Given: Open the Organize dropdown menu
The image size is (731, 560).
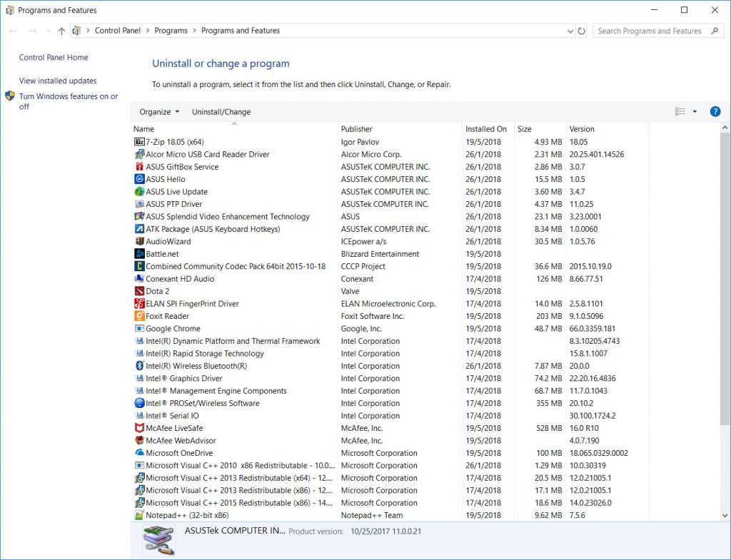Looking at the screenshot, I should click(159, 112).
